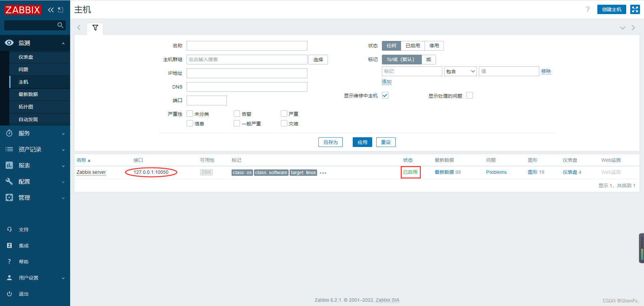Viewport: 644px width, 306px height.
Task: Click the ZABBIX logo
Action: (x=23, y=10)
